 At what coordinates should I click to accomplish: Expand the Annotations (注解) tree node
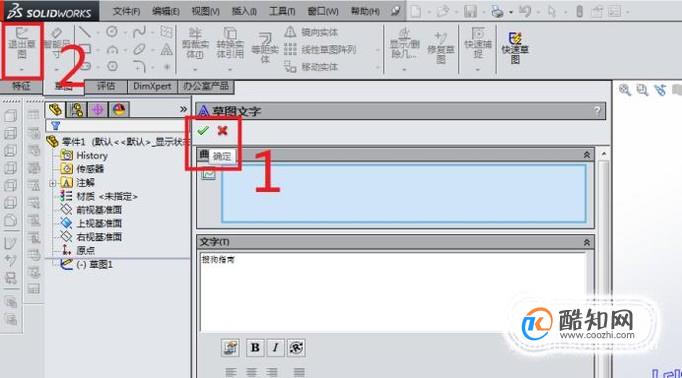pyautogui.click(x=53, y=183)
